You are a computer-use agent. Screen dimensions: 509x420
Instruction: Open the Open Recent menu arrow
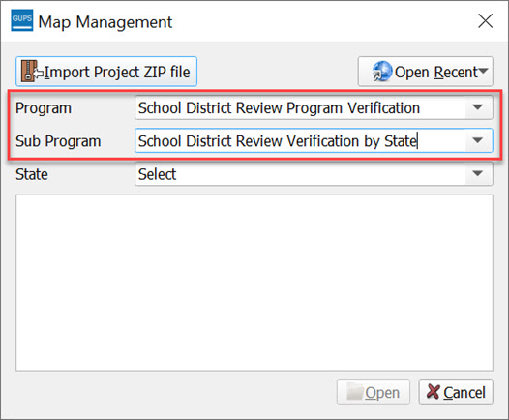(483, 71)
